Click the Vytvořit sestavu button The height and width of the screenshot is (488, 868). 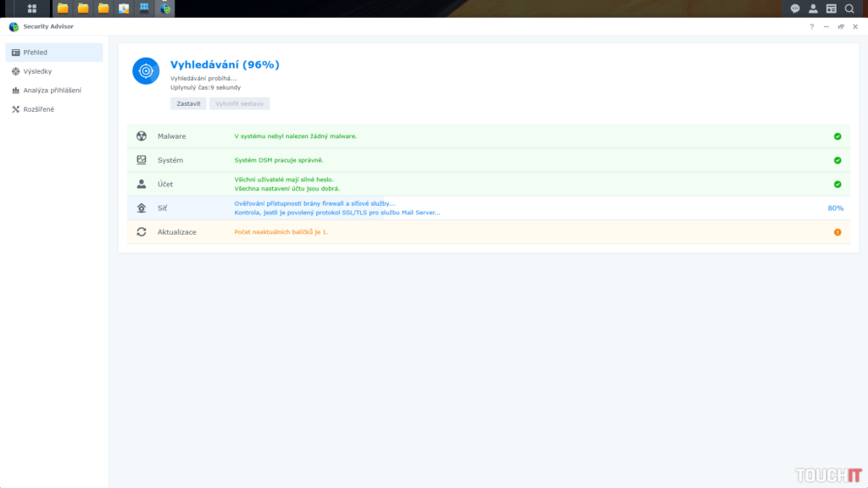pos(239,103)
